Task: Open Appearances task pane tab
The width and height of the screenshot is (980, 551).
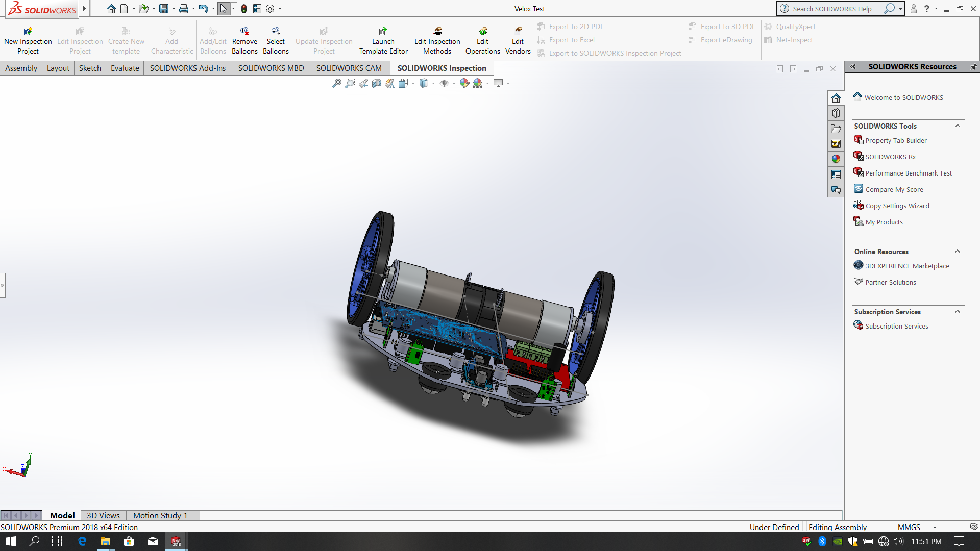Action: [836, 159]
